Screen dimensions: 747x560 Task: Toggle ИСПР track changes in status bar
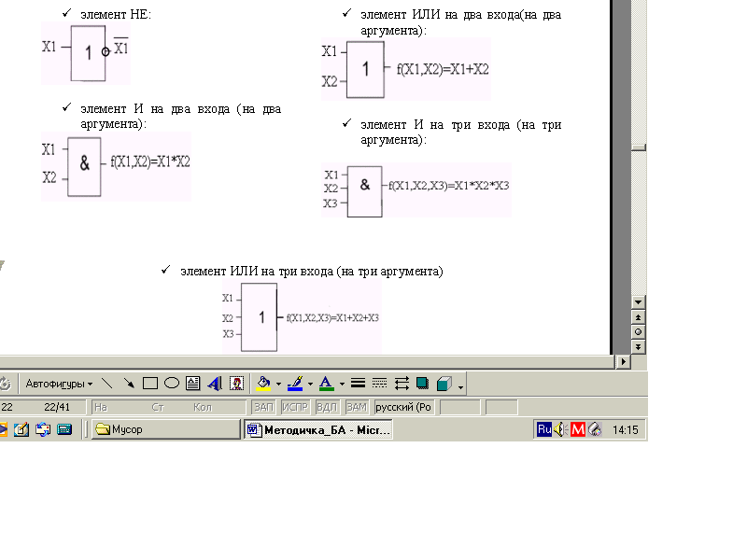pos(295,407)
